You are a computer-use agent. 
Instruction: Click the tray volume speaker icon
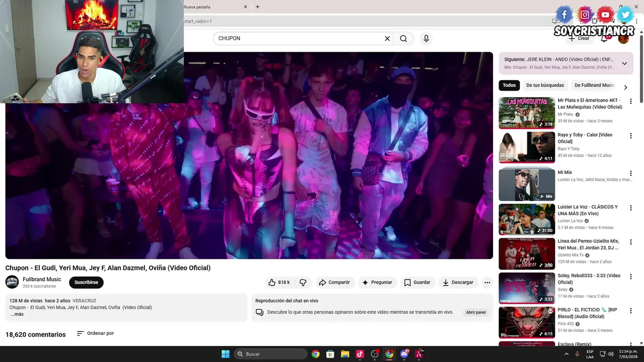tap(611, 354)
